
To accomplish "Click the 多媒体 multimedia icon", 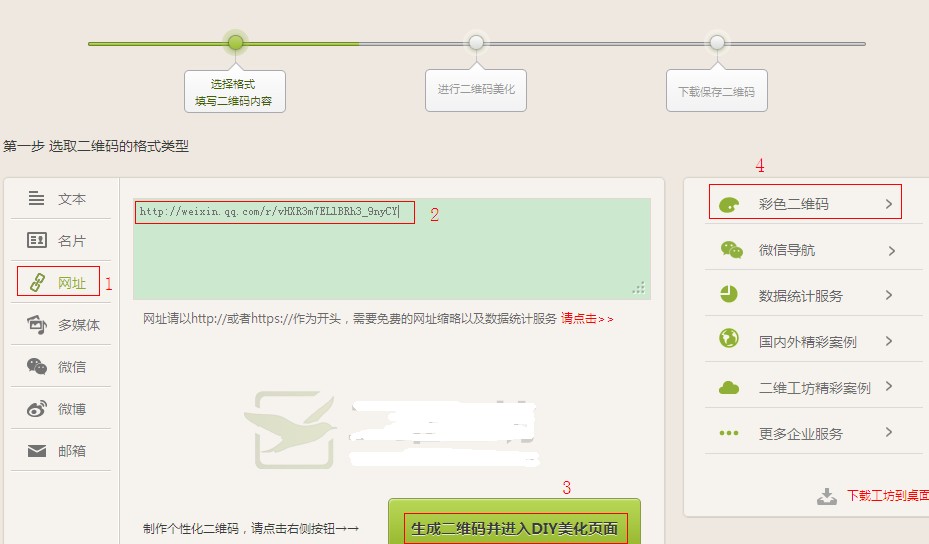I will click(x=37, y=324).
